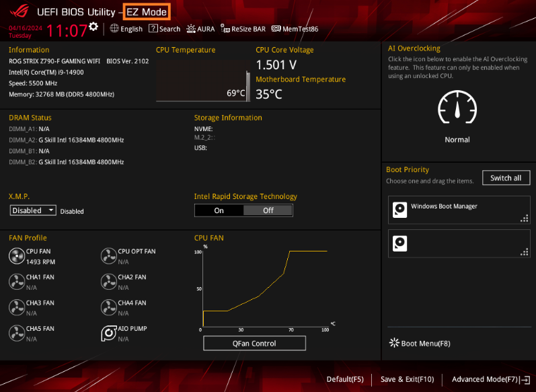The width and height of the screenshot is (536, 392).
Task: Click the ReSize BAR icon
Action: click(x=225, y=29)
